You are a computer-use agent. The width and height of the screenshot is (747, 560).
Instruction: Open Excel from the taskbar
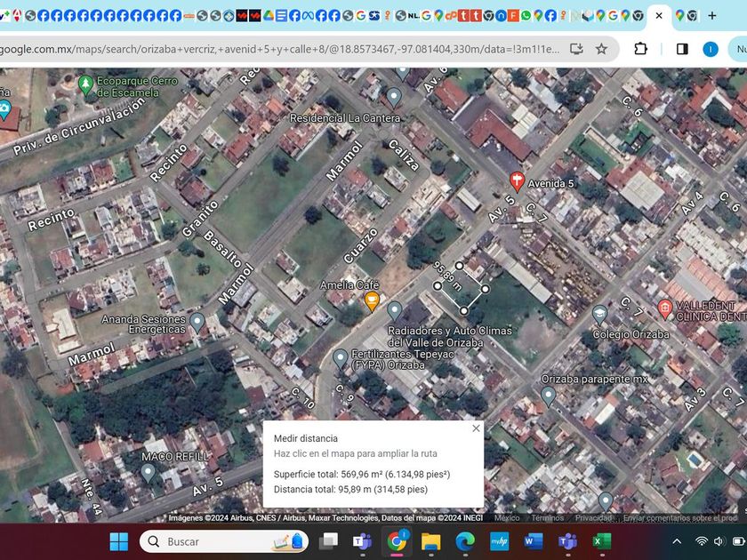602,541
